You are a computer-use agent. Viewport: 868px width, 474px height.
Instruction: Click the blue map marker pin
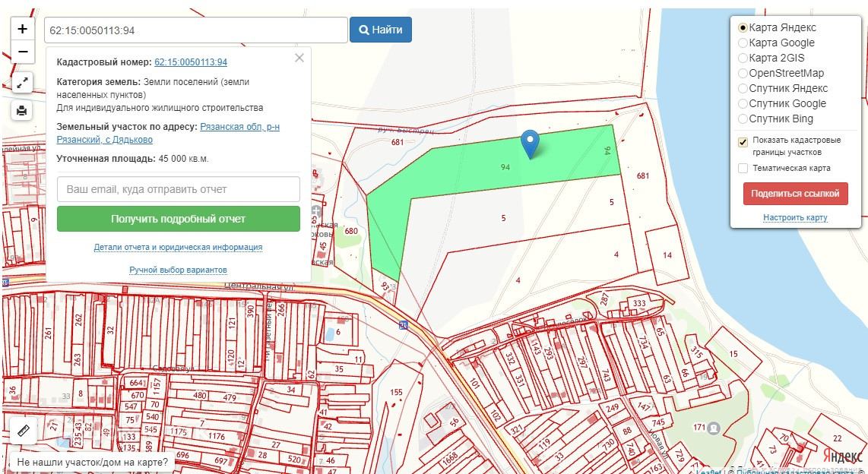(531, 144)
